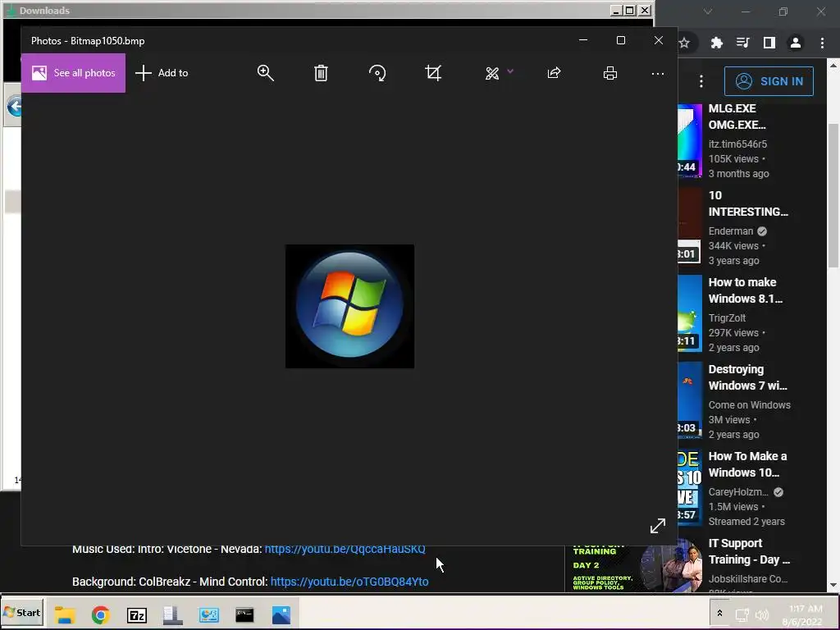Expand the Edit & Create dropdown arrow
This screenshot has width=840, height=630.
point(510,71)
